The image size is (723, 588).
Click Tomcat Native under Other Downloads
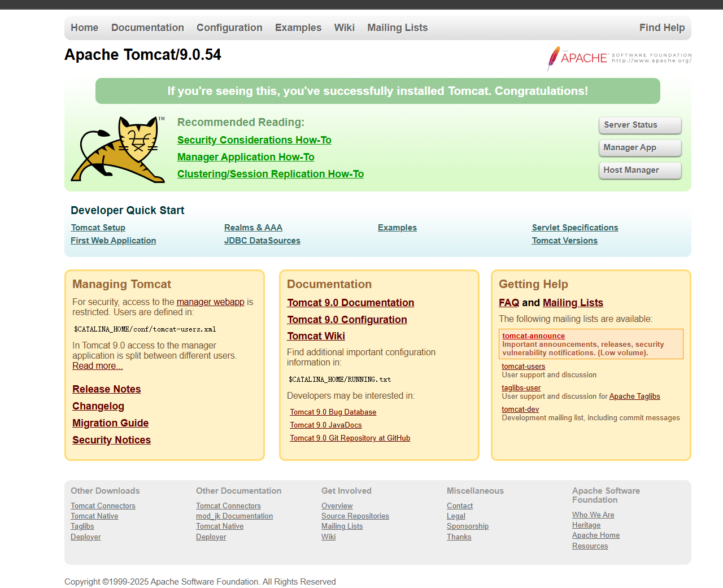(94, 516)
